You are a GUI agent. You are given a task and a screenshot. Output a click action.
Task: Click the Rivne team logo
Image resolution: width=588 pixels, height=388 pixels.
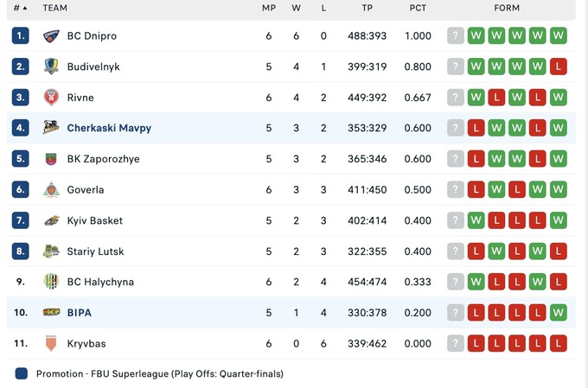pyautogui.click(x=51, y=98)
